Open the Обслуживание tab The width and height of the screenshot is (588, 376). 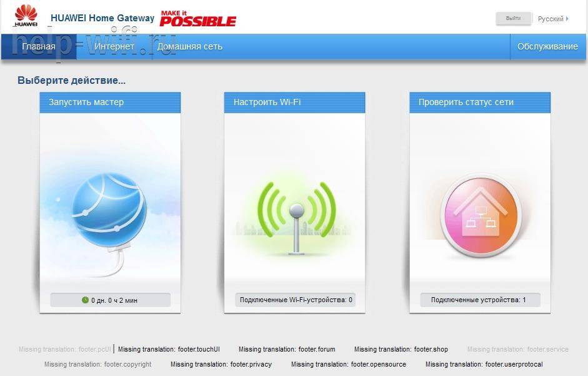point(547,46)
